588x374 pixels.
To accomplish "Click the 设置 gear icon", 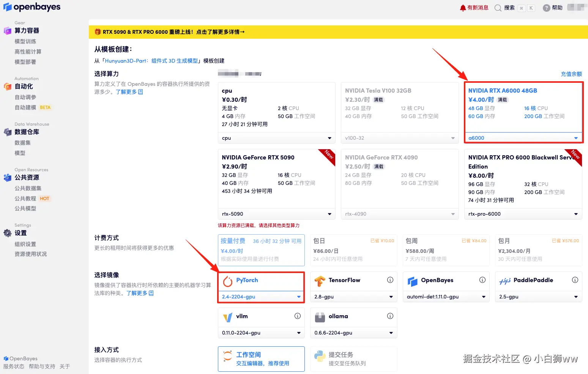I will click(x=8, y=233).
